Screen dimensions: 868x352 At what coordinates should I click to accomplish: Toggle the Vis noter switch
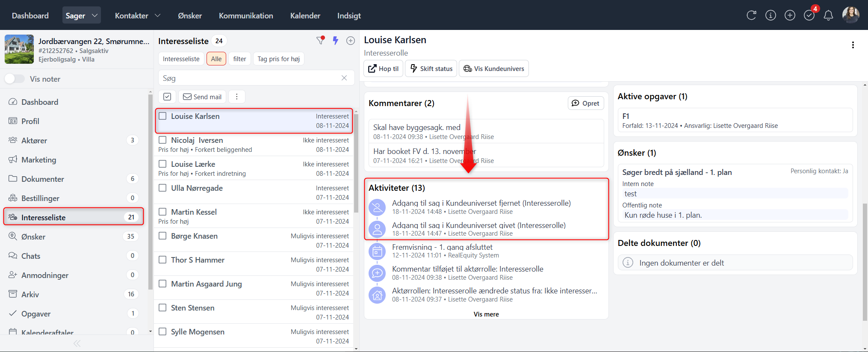pyautogui.click(x=15, y=79)
